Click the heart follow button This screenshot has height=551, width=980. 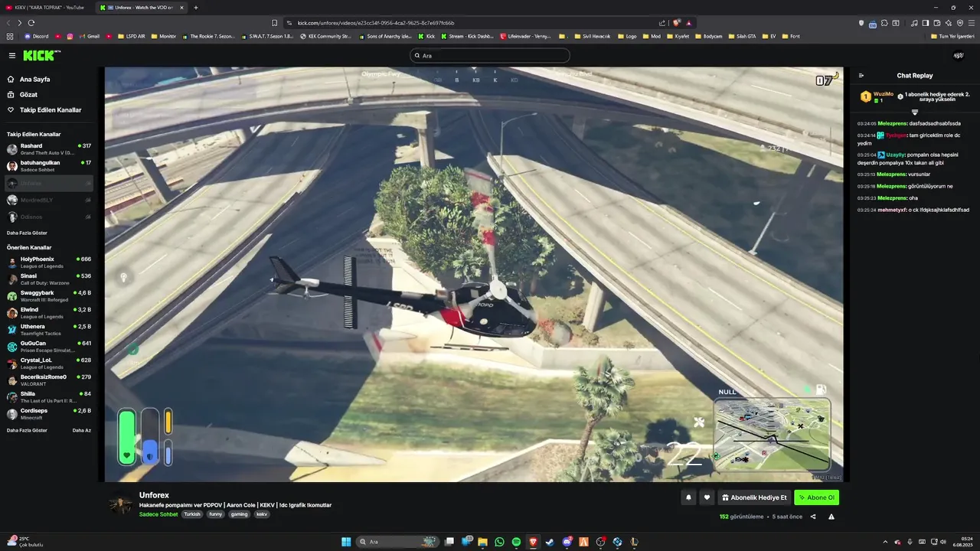click(707, 497)
